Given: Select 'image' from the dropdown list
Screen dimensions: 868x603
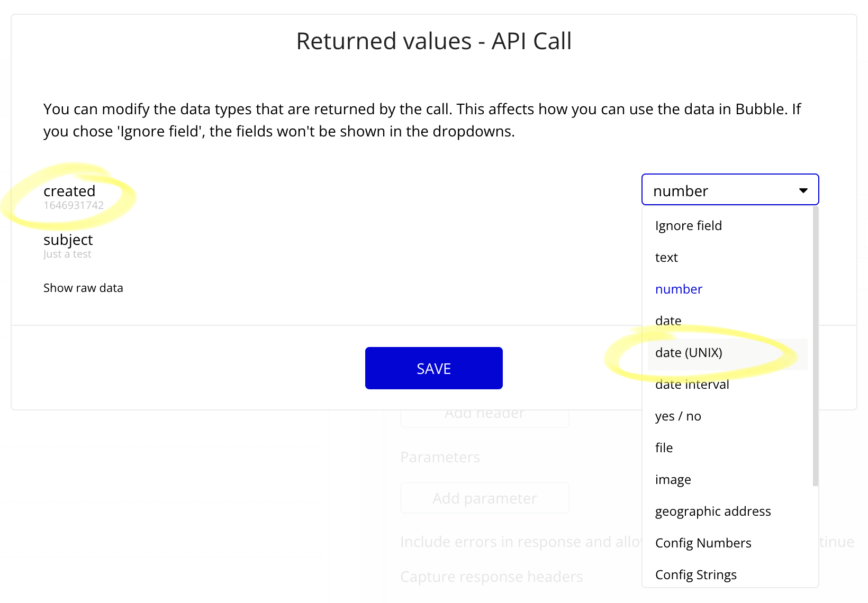Looking at the screenshot, I should [673, 480].
